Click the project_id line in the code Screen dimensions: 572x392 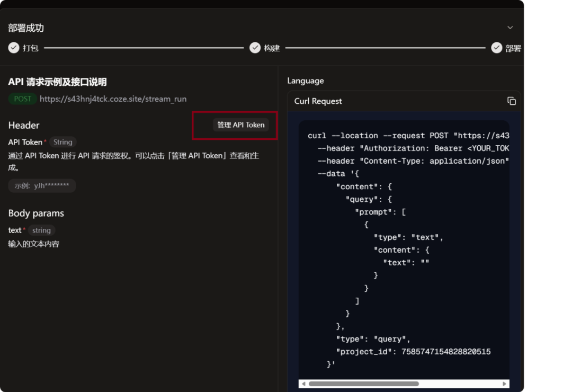point(413,352)
